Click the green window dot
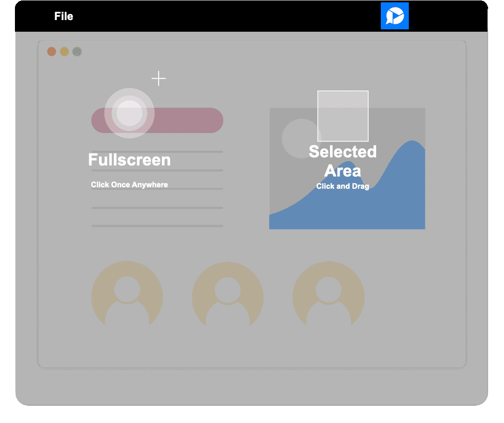The height and width of the screenshot is (423, 504). pos(77,52)
